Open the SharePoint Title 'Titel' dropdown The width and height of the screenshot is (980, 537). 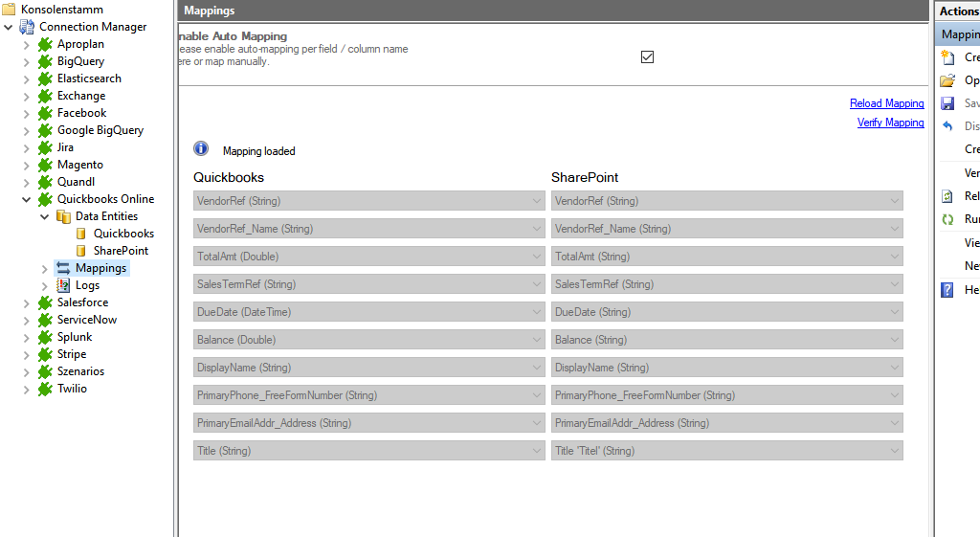click(727, 451)
